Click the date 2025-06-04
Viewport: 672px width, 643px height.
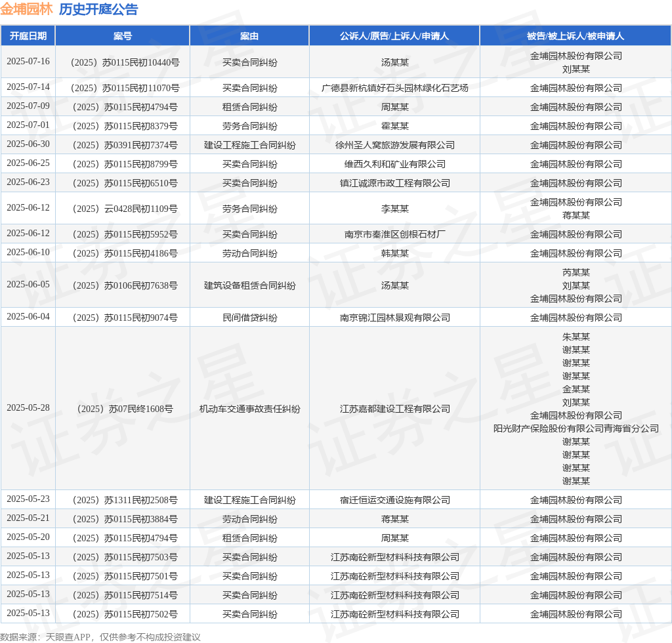(x=28, y=316)
